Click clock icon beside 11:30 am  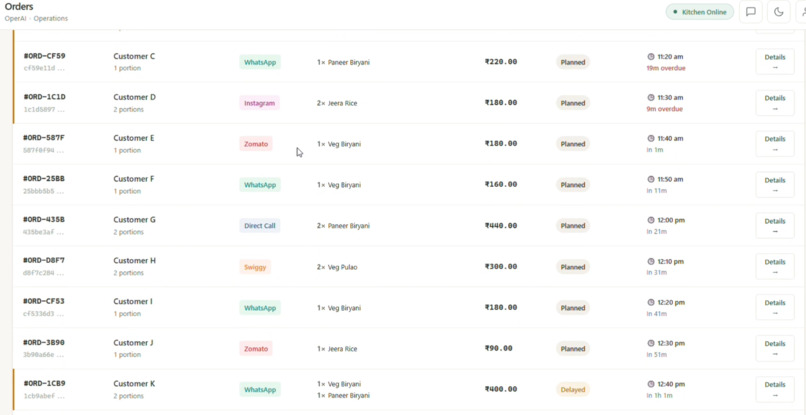click(x=651, y=97)
